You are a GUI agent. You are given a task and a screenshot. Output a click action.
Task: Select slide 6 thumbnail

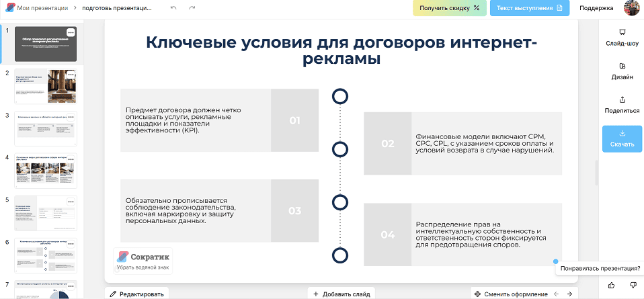(46, 255)
